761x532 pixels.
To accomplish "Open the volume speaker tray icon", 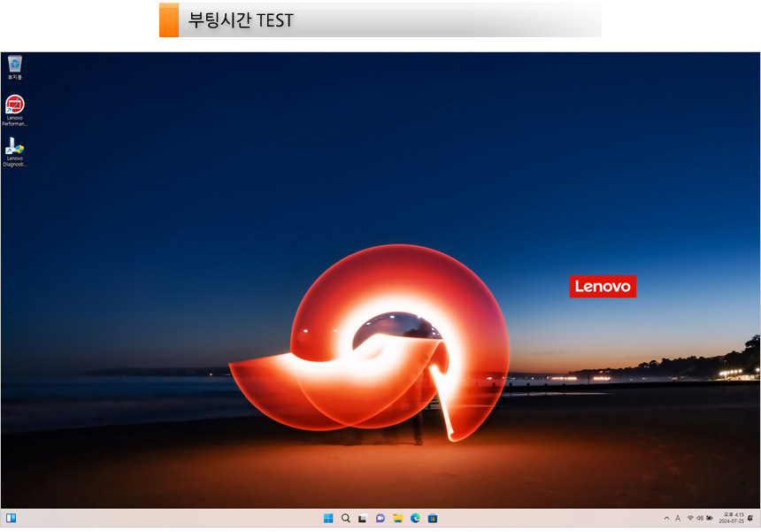I will pos(700,519).
